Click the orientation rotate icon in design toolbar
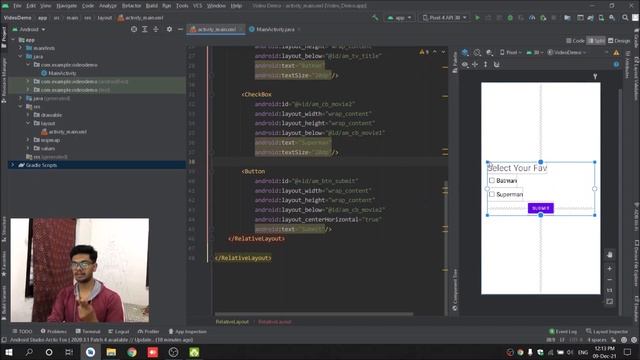This screenshot has height=360, width=640. point(477,52)
